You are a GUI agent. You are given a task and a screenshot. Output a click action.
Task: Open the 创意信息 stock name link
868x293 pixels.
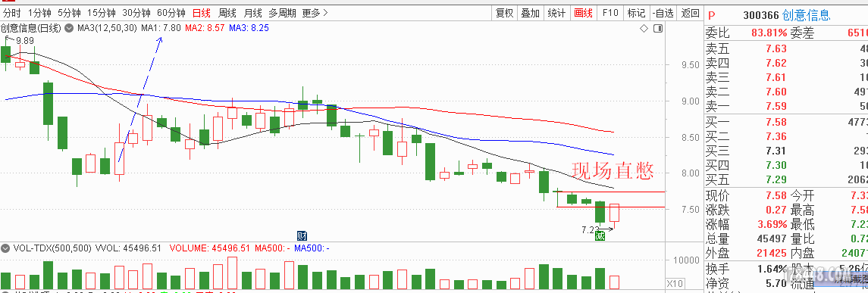click(809, 15)
